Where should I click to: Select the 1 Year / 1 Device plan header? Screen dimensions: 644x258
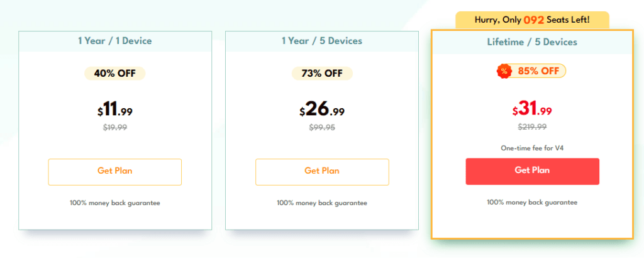pyautogui.click(x=114, y=42)
